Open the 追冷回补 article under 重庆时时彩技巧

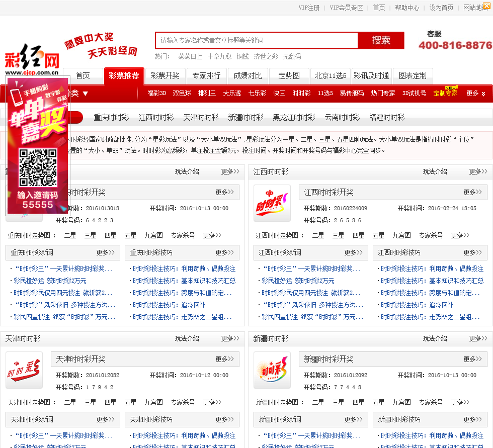169,305
